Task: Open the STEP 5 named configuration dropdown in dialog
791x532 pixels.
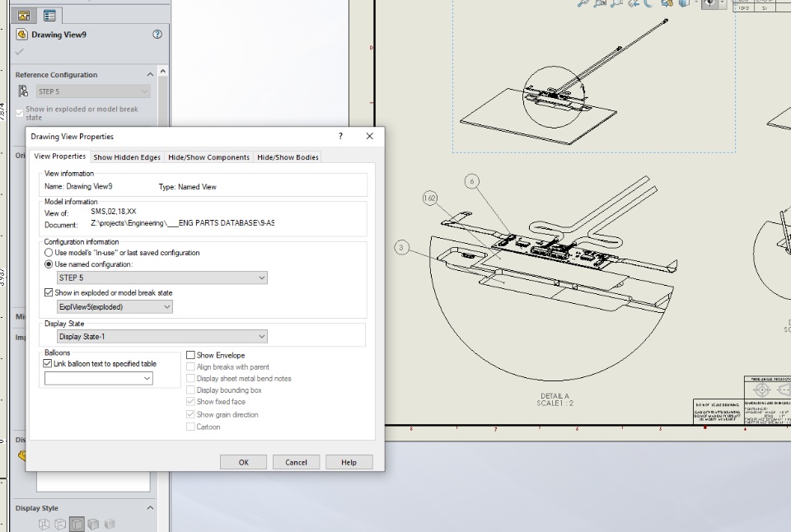Action: pos(162,278)
